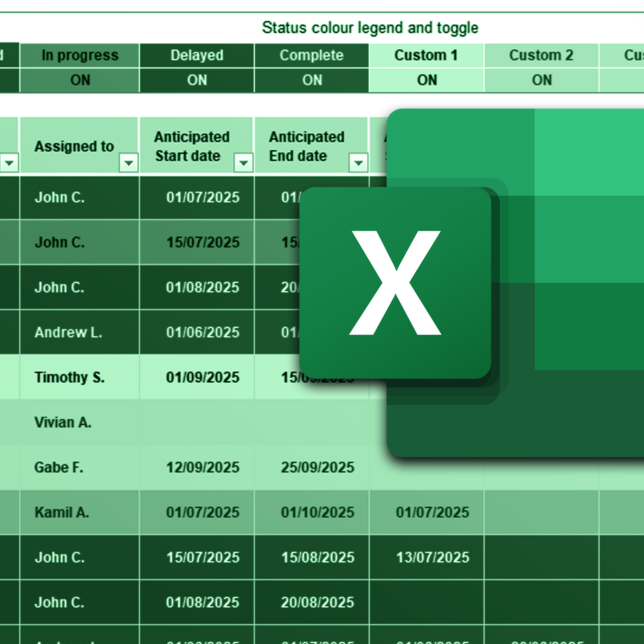Select the '12/09/2025' start date cell
This screenshot has height=644, width=644.
click(197, 467)
